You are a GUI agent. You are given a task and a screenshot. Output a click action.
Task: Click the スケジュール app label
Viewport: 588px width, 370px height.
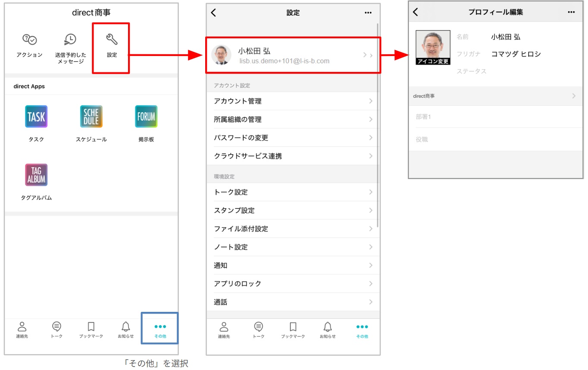(91, 140)
